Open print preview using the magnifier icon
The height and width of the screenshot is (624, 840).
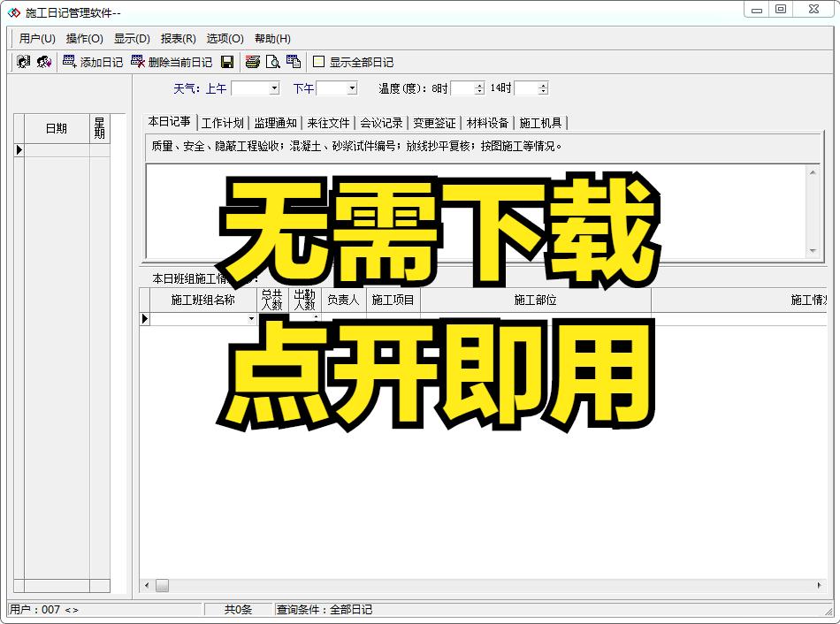coord(271,62)
